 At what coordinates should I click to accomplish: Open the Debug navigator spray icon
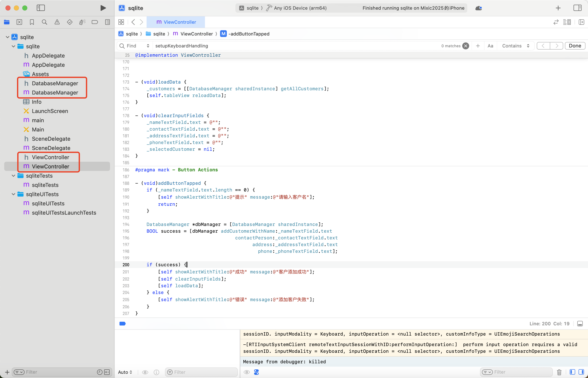82,22
